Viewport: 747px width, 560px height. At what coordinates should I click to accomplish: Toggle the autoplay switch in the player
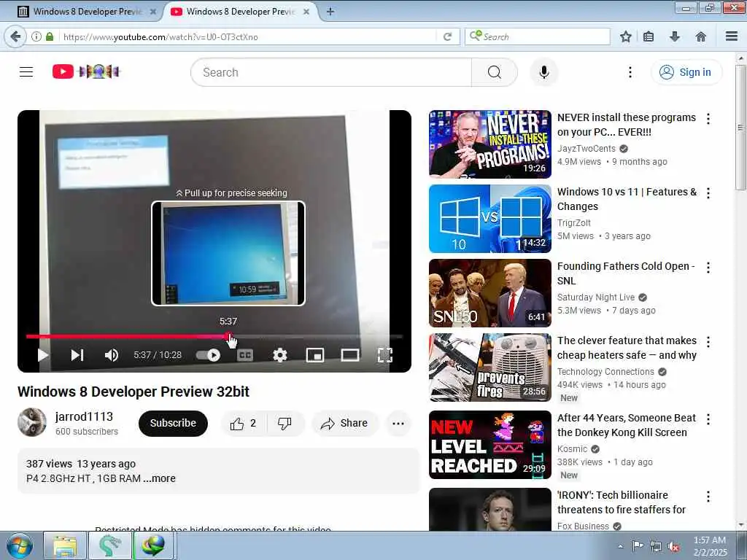coord(208,355)
